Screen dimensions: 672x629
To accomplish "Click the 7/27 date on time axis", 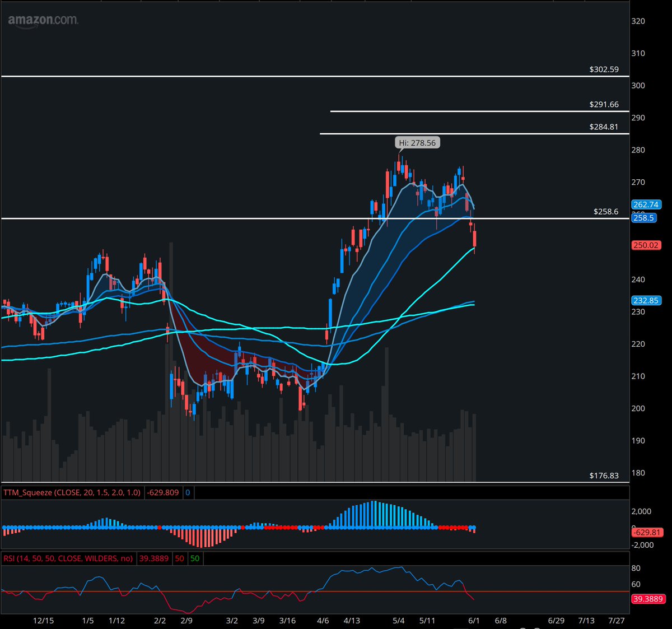I will (x=616, y=621).
